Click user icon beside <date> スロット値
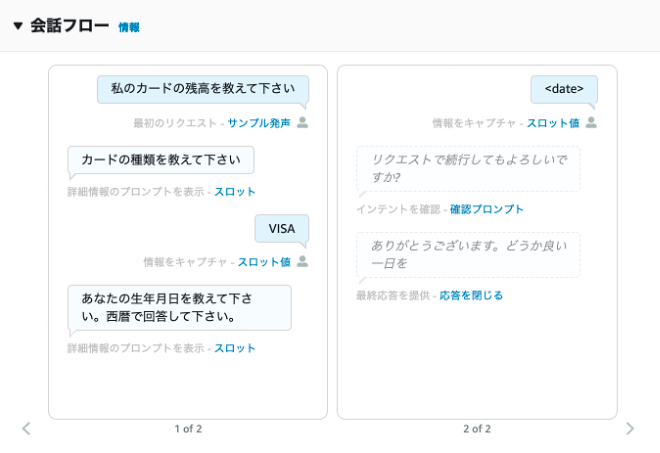 click(x=591, y=123)
